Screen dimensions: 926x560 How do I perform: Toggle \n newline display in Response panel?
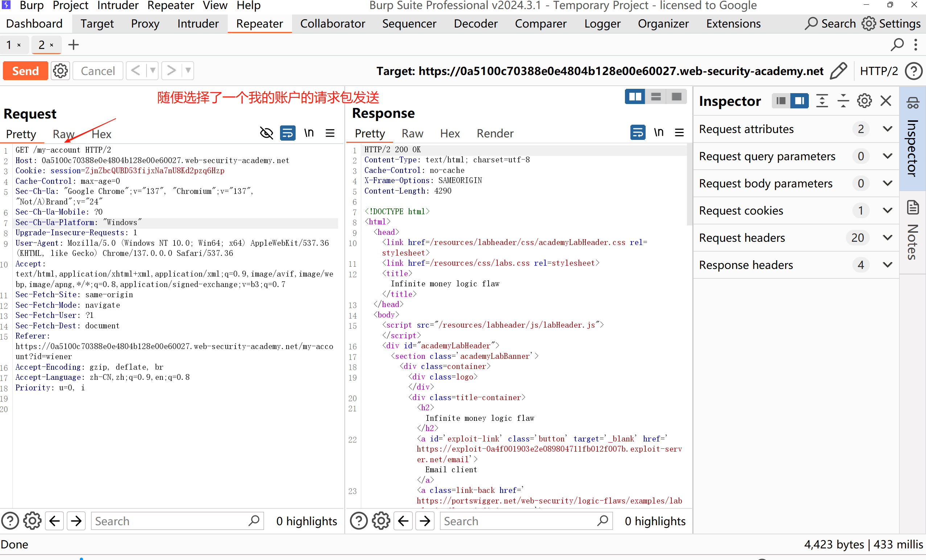click(658, 132)
